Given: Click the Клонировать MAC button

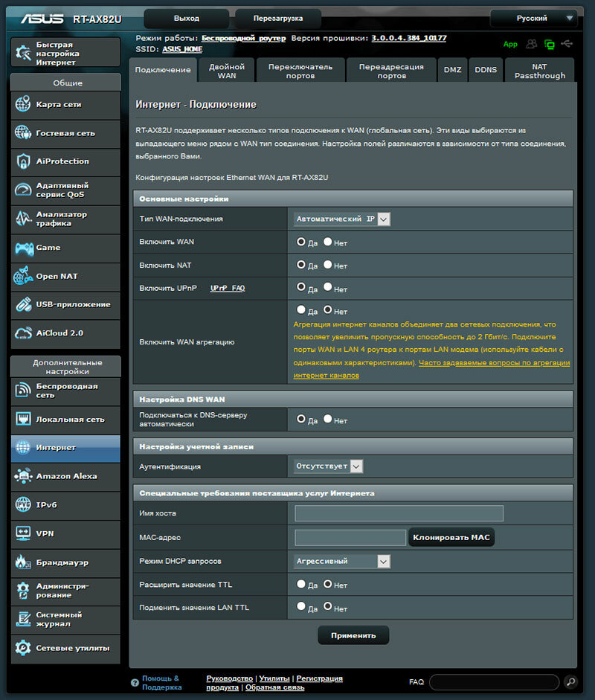Looking at the screenshot, I should click(x=451, y=538).
